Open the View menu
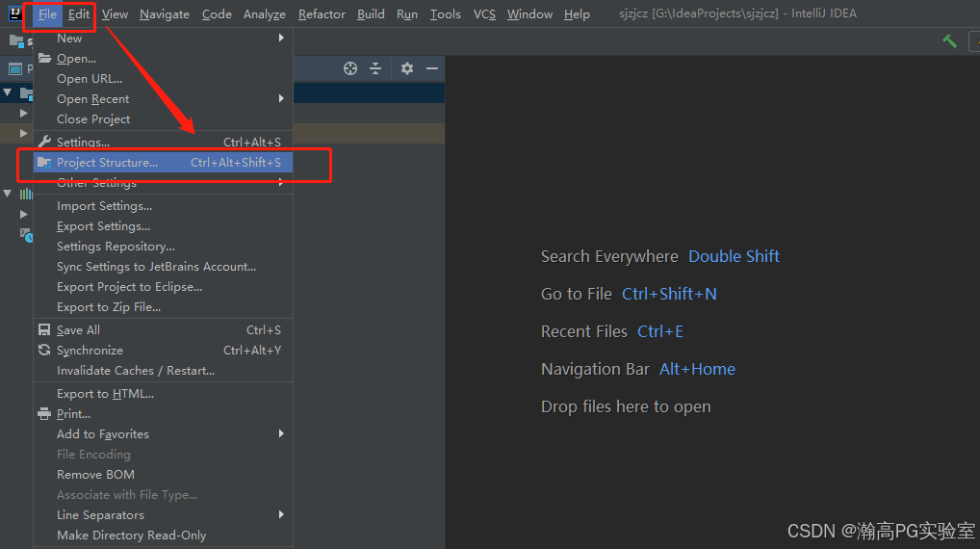The height and width of the screenshot is (549, 980). coord(115,13)
